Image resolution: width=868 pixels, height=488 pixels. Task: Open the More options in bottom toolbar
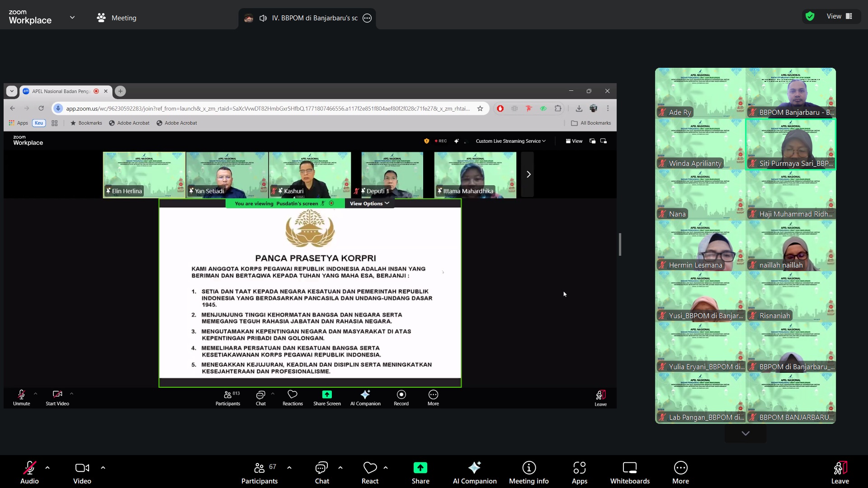[680, 472]
